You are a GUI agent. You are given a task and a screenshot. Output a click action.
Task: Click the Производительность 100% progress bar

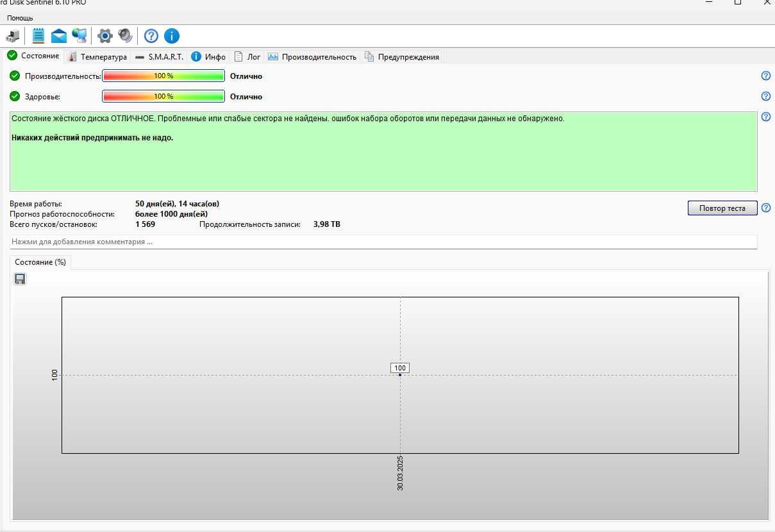coord(163,76)
